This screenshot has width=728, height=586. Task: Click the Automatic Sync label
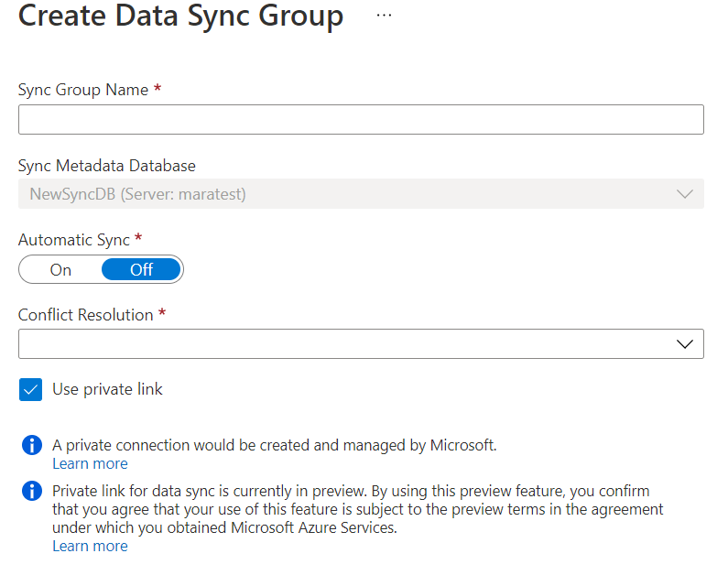[74, 240]
